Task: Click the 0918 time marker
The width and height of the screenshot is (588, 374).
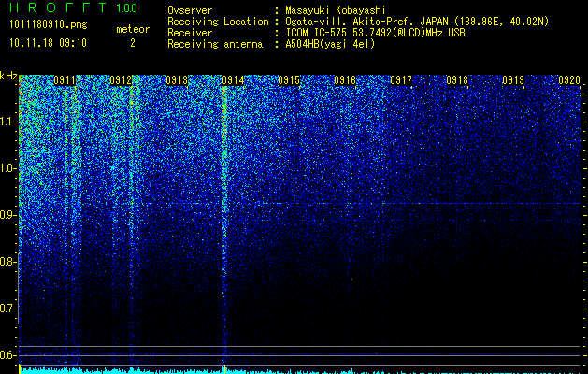Action: 457,80
